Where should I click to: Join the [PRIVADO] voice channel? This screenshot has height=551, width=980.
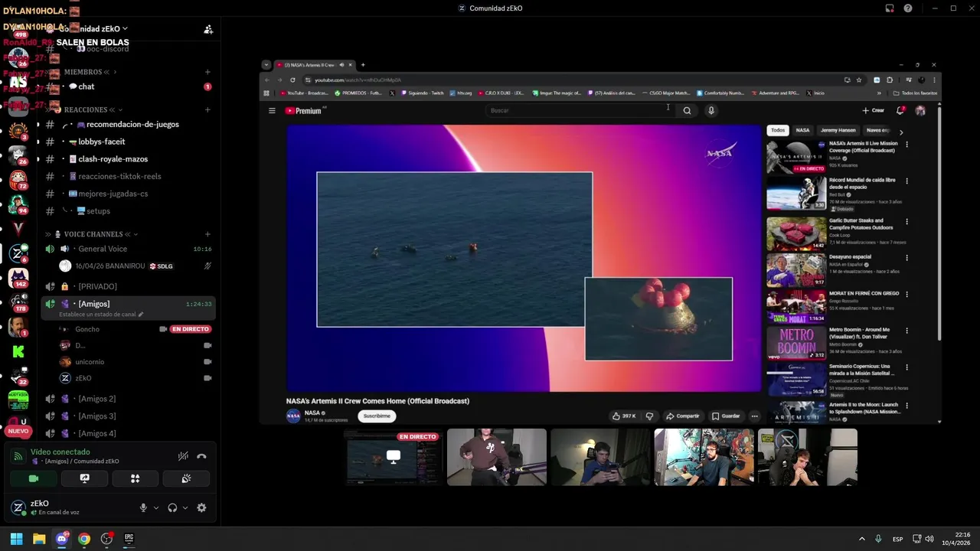[127, 286]
